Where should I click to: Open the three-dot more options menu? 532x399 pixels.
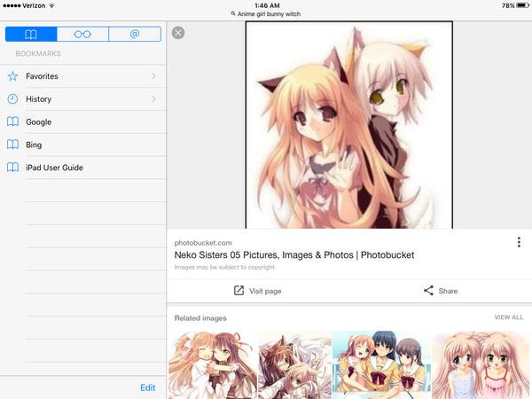(519, 242)
